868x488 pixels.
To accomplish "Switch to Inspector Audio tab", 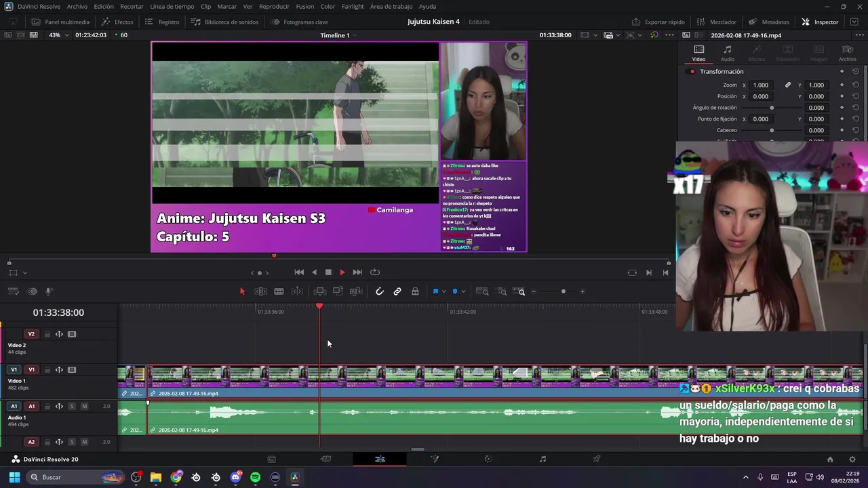I will pos(727,53).
